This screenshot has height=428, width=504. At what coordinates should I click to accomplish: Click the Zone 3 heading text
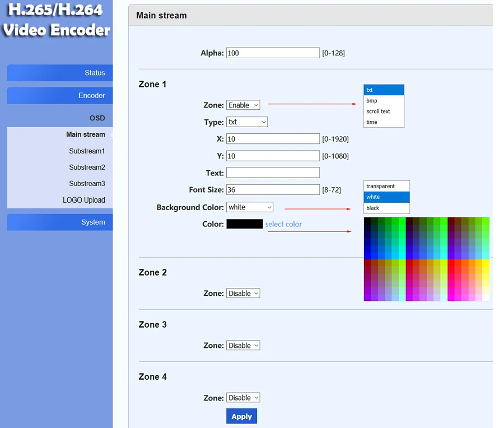click(x=153, y=324)
